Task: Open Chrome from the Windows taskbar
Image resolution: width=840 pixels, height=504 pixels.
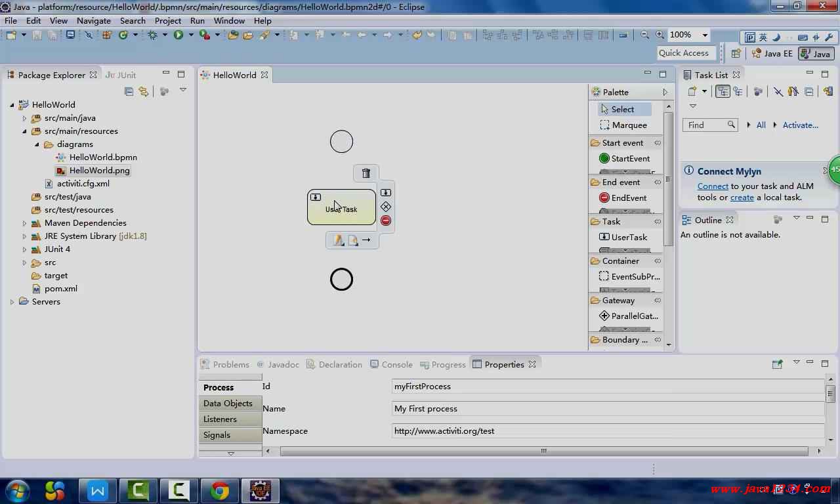Action: click(220, 490)
